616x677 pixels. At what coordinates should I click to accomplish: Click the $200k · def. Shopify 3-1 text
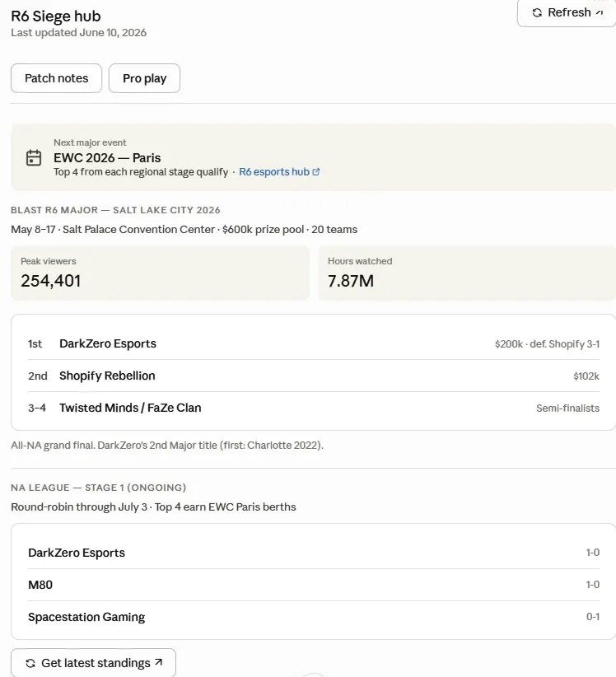tap(547, 344)
